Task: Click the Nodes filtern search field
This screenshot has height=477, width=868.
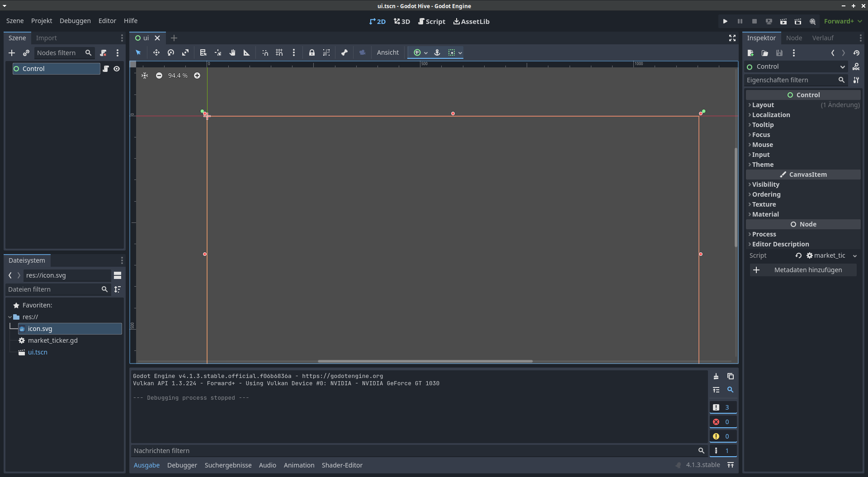Action: coord(64,53)
